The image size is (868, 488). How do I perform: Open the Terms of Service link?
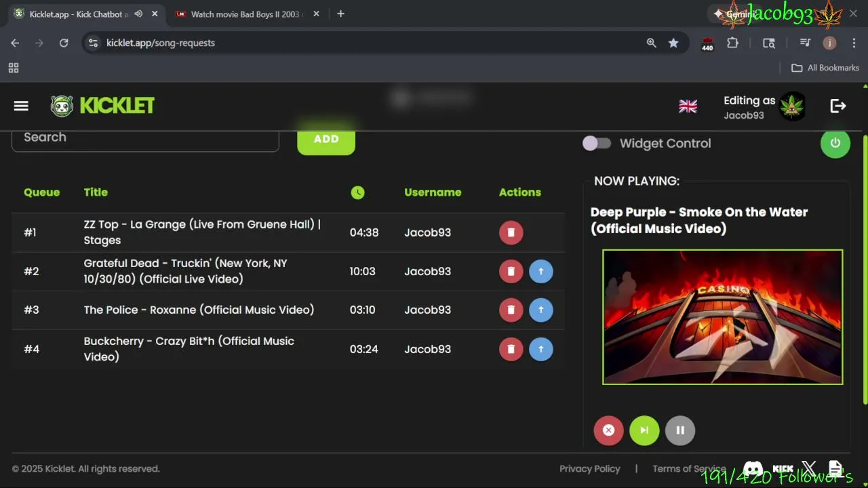pyautogui.click(x=689, y=468)
